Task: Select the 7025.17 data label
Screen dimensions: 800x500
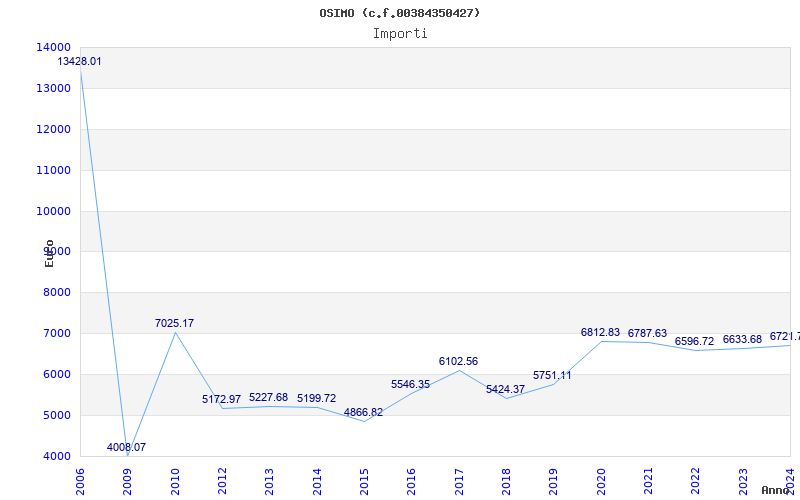Action: pyautogui.click(x=174, y=323)
